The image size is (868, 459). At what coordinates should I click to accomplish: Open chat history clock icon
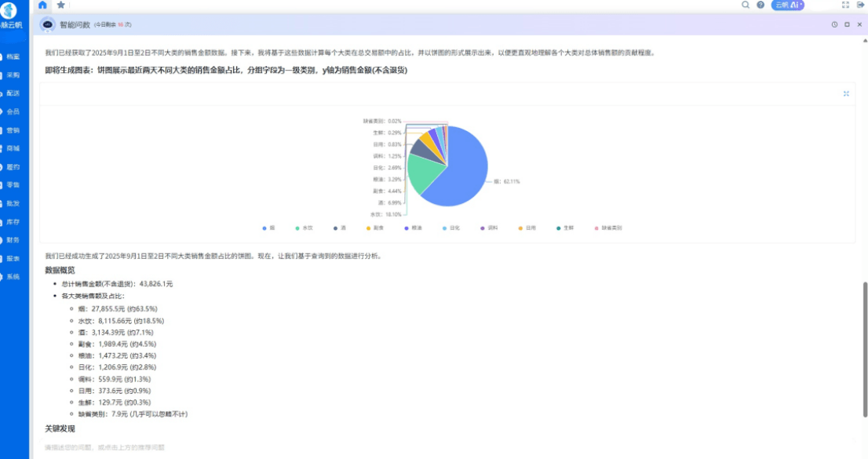(x=834, y=24)
